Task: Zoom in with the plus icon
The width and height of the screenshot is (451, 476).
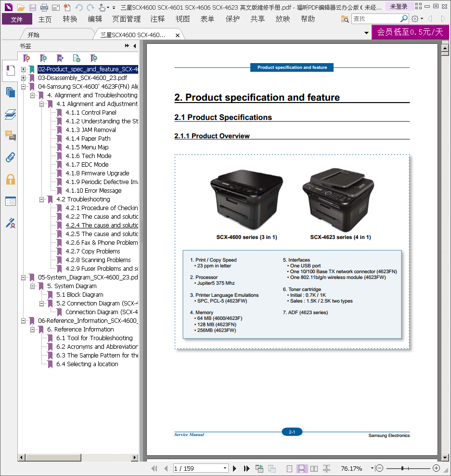Action: point(436,468)
